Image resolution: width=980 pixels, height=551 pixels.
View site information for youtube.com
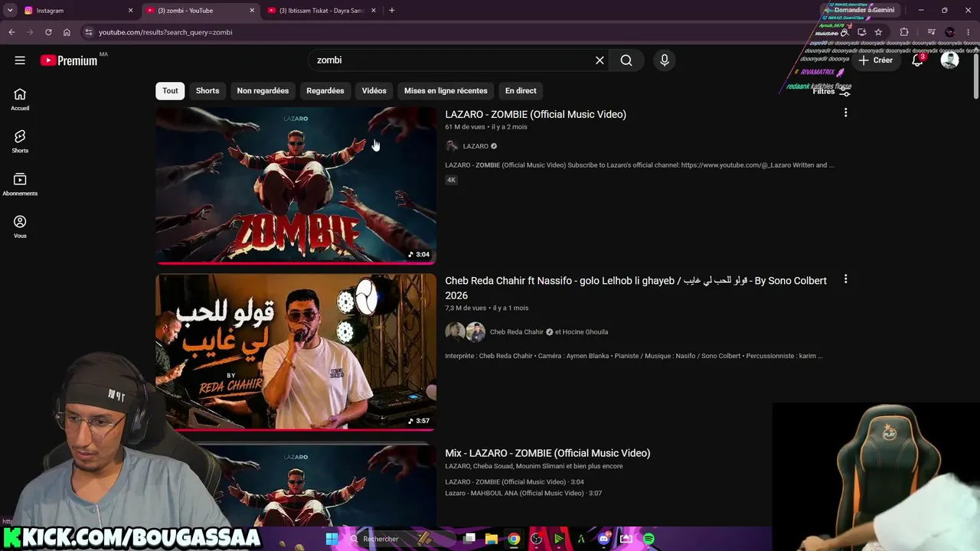pos(89,32)
